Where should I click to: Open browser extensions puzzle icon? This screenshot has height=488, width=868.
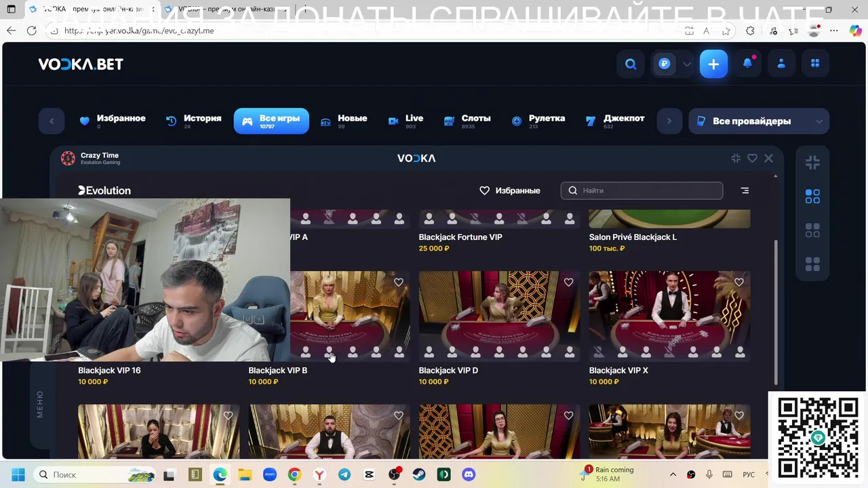pyautogui.click(x=750, y=30)
